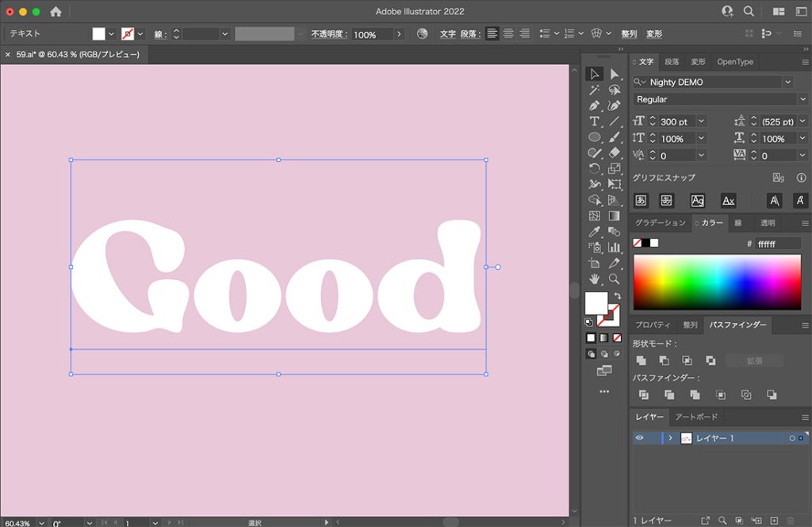This screenshot has width=812, height=527.
Task: Select the Zoom tool magnifier
Action: click(x=614, y=279)
